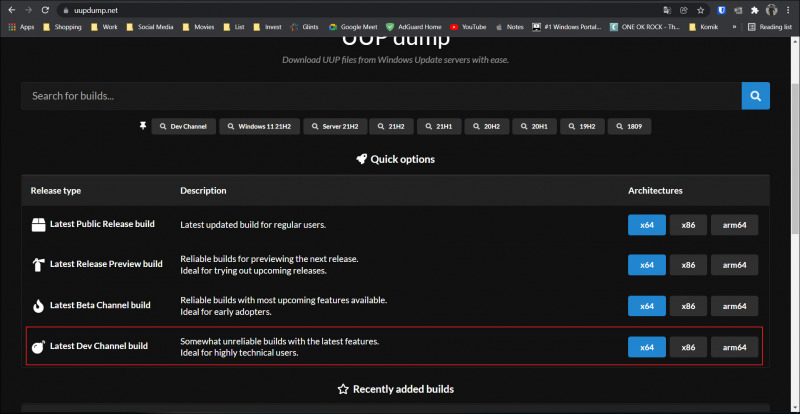The width and height of the screenshot is (800, 414).
Task: Click the share page icon
Action: pyautogui.click(x=684, y=10)
